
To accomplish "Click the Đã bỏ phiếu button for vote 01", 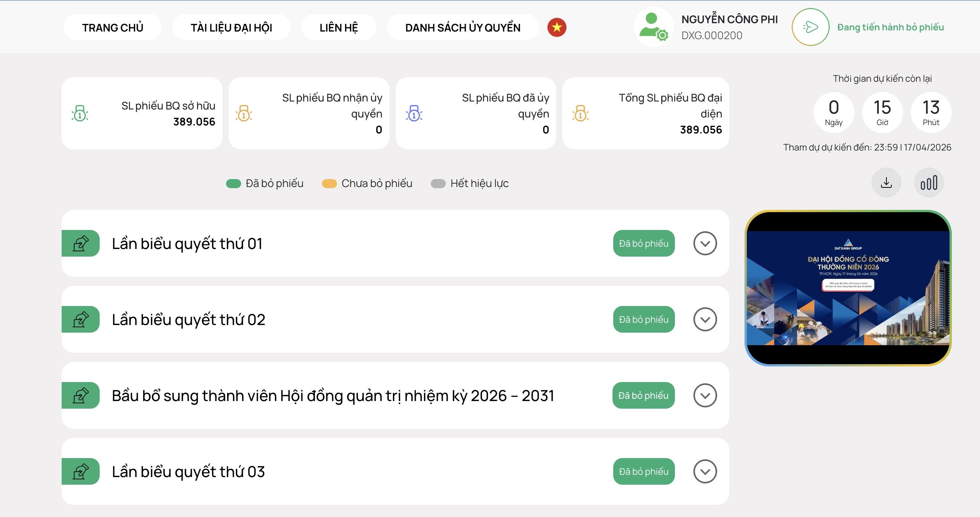I will (644, 243).
